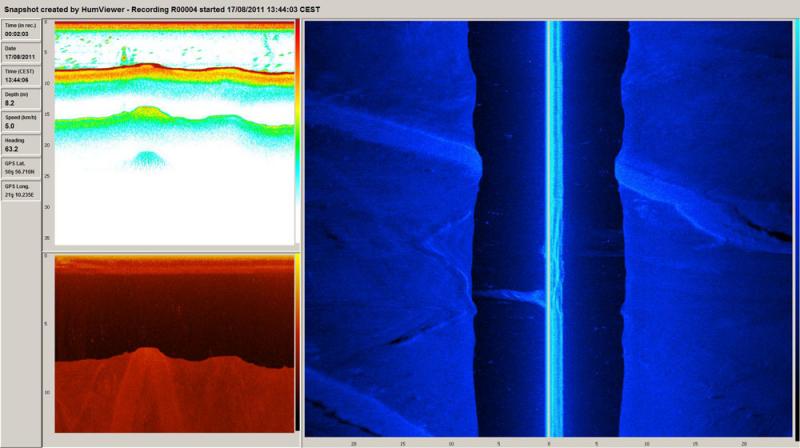
Task: Click the bottom hump in orange down-imaging view
Action: coord(148,353)
